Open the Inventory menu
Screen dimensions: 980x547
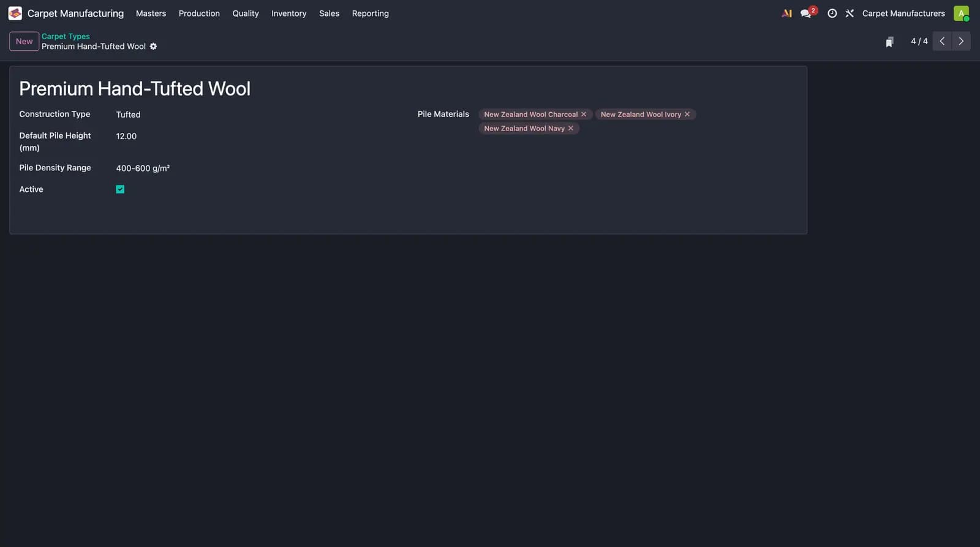point(289,13)
